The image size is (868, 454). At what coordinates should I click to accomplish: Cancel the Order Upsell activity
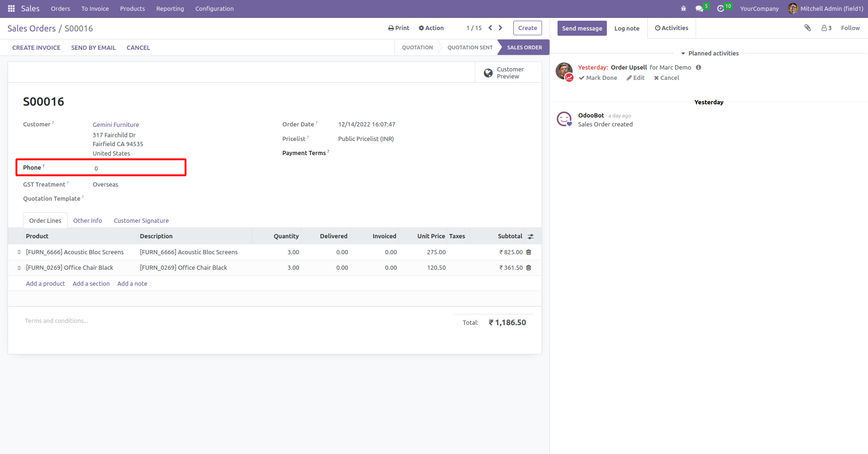click(666, 78)
